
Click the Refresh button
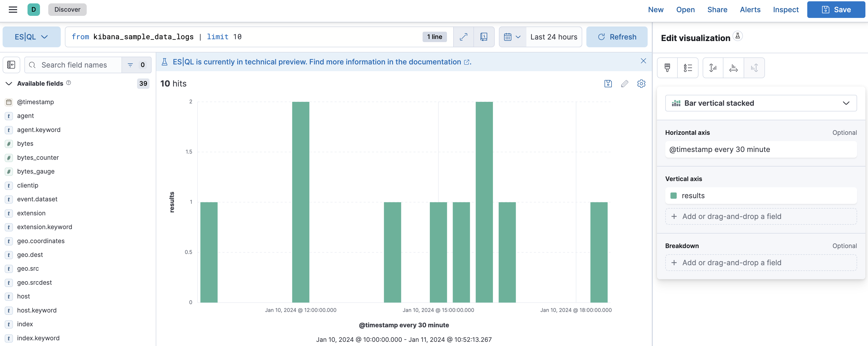tap(617, 37)
